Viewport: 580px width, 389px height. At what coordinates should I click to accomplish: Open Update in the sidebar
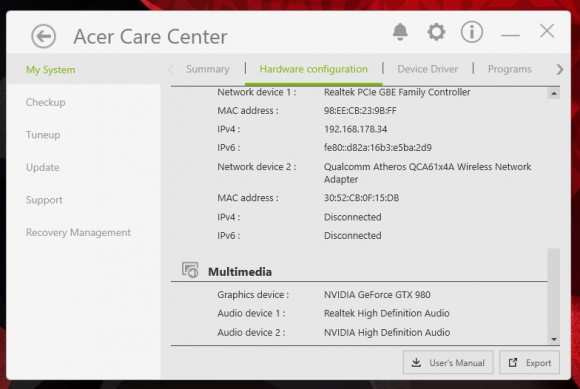point(43,168)
